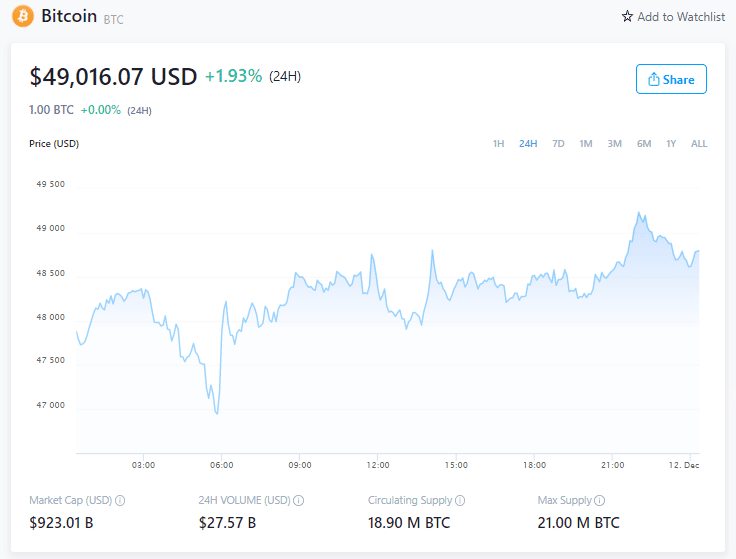This screenshot has width=736, height=559.
Task: Switch chart to 3M range
Action: [x=614, y=144]
